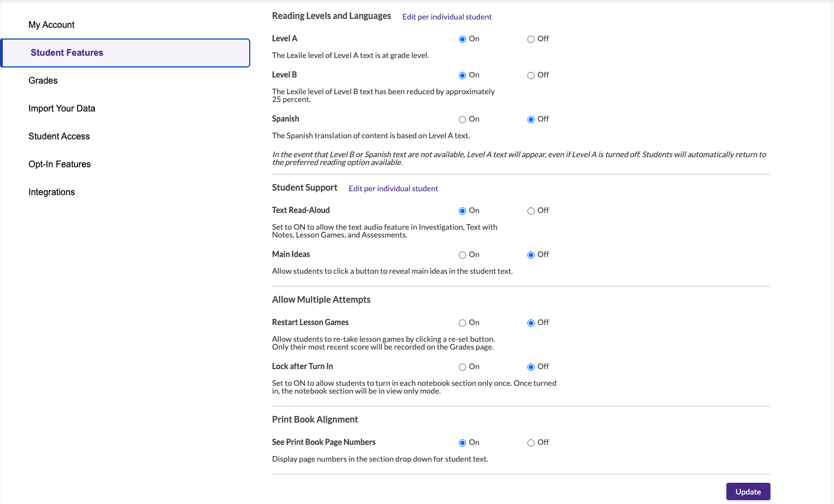Screen dimensions: 834x504
Task: Disable Level B text
Action: point(531,75)
